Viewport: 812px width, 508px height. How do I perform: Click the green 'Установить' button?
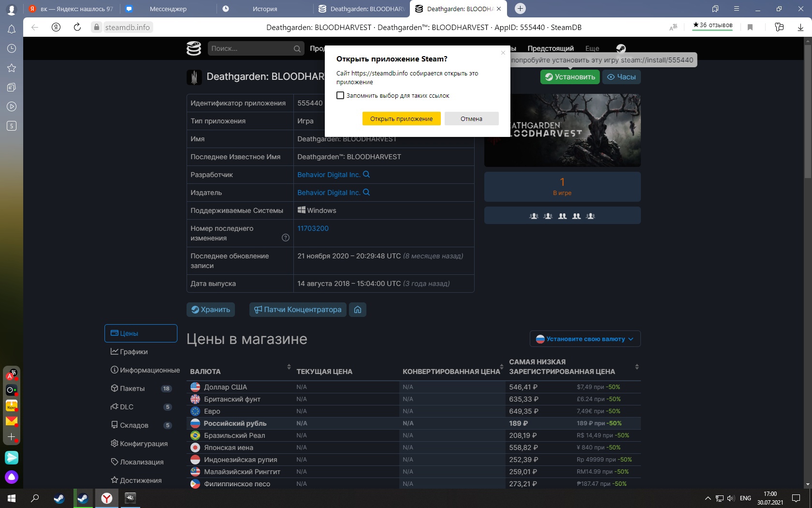570,77
